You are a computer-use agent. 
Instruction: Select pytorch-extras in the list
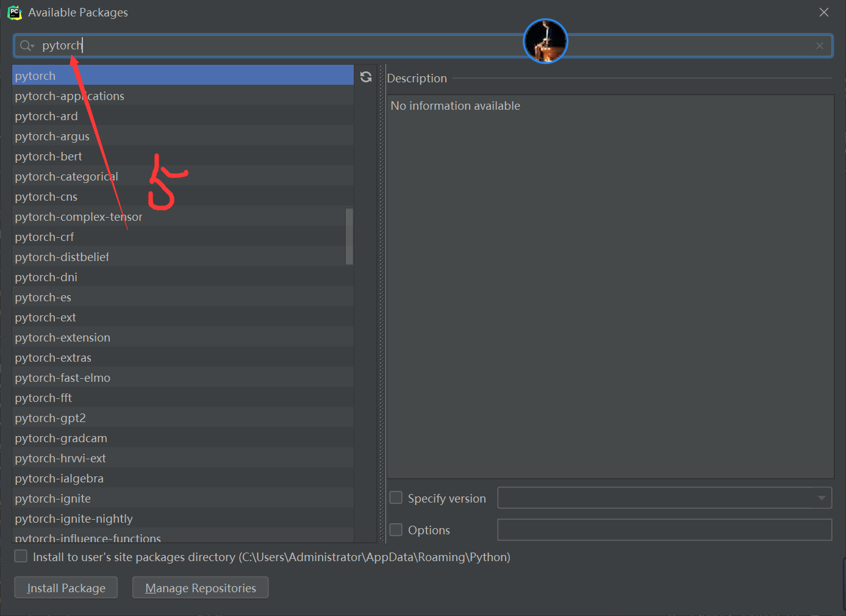[x=183, y=357]
